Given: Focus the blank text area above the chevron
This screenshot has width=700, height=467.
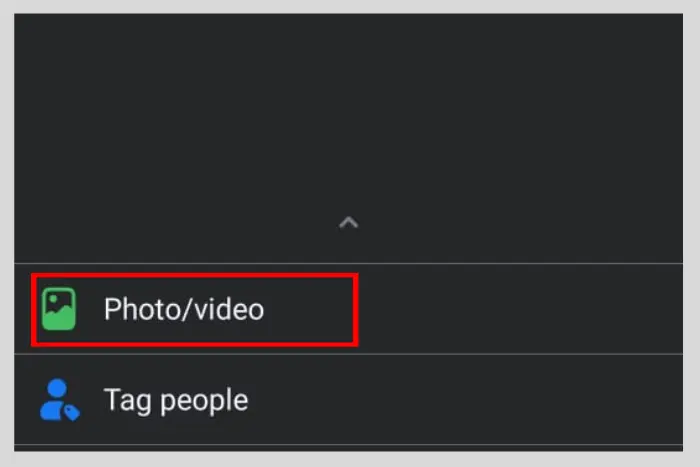Looking at the screenshot, I should coord(348,112).
